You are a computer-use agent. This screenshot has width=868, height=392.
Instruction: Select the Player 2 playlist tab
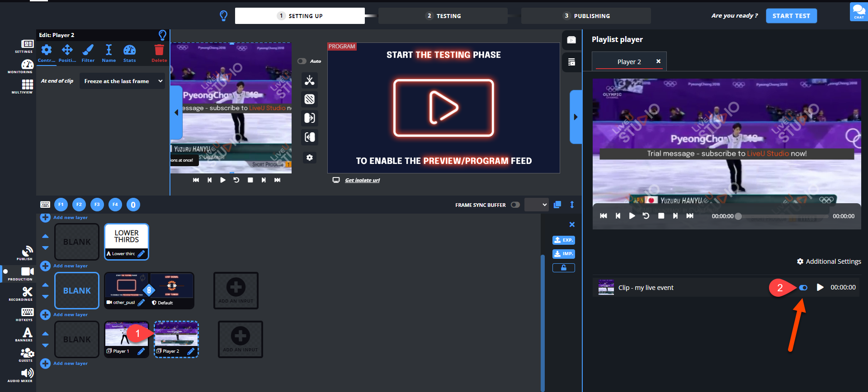pyautogui.click(x=629, y=62)
